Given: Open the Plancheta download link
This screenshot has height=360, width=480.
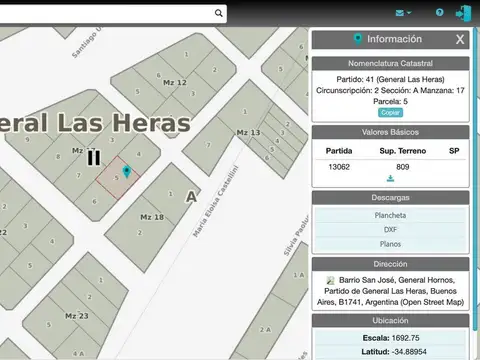Looking at the screenshot, I should [x=390, y=215].
